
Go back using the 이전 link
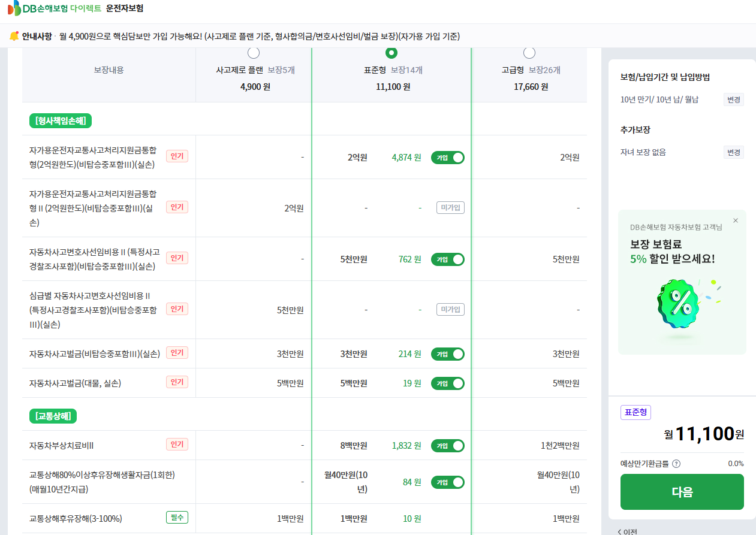tap(627, 531)
